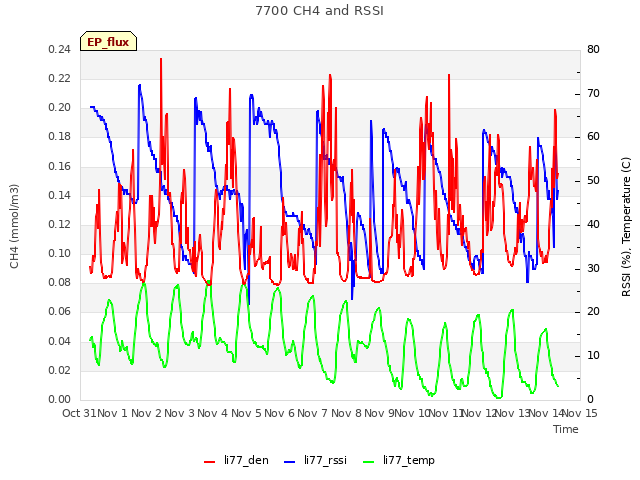This screenshot has width=640, height=480.
Task: Click the 0.14 left axis value
Action: [59, 195]
